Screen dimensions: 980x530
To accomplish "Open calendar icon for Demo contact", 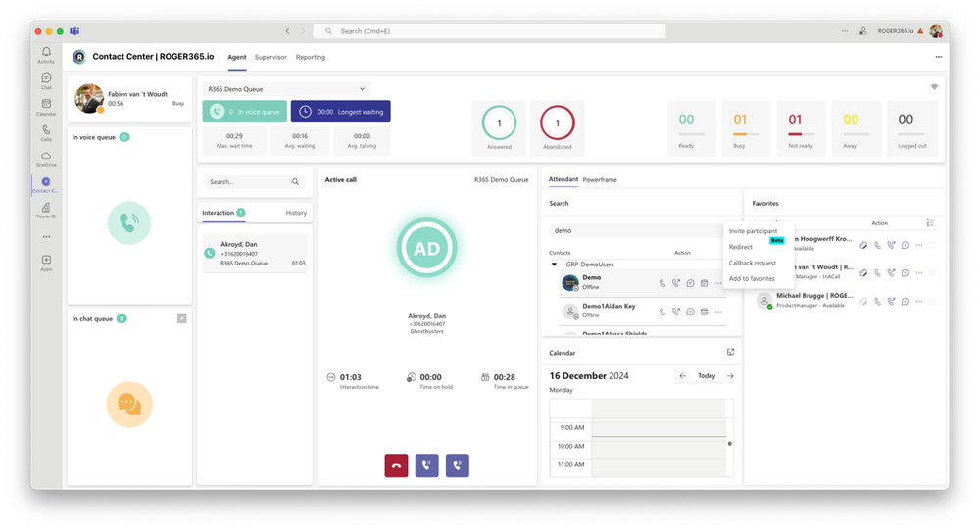I will coord(704,283).
